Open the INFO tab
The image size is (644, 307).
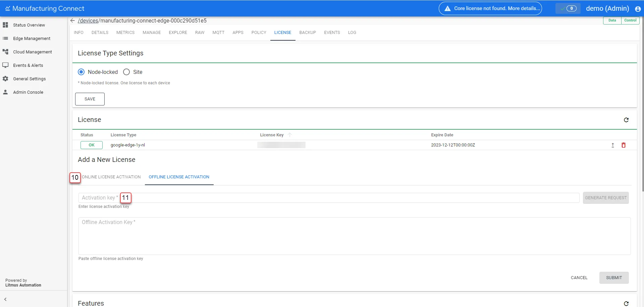[x=78, y=33]
